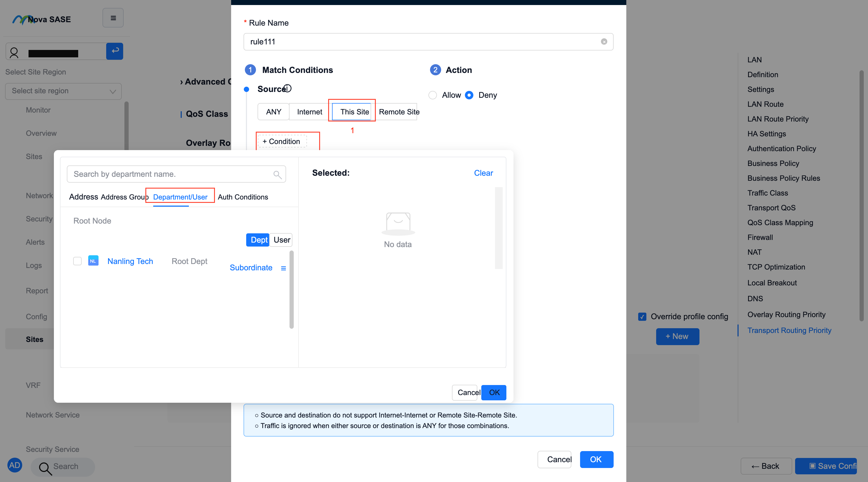Click Cancel in the rule dialog
The image size is (868, 482).
[555, 460]
